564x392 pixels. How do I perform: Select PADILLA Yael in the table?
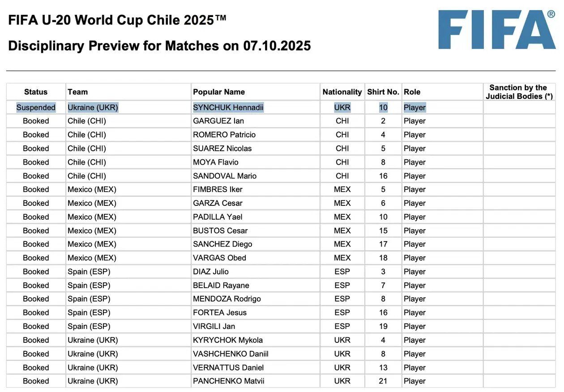point(218,217)
